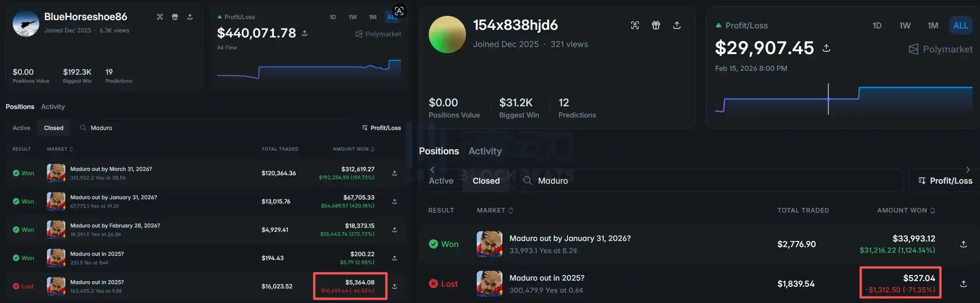The width and height of the screenshot is (980, 303).
Task: Share the $29,907.45 profit figure
Action: (826, 48)
